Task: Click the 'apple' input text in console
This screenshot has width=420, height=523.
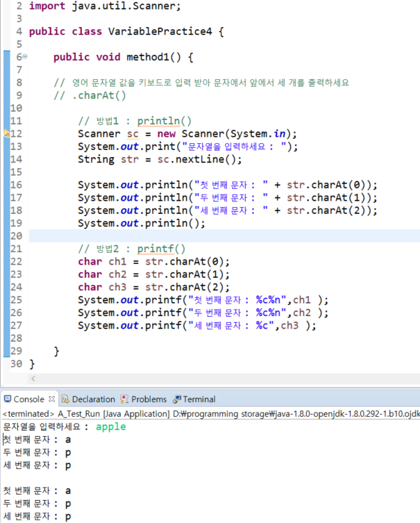Action: pyautogui.click(x=110, y=426)
